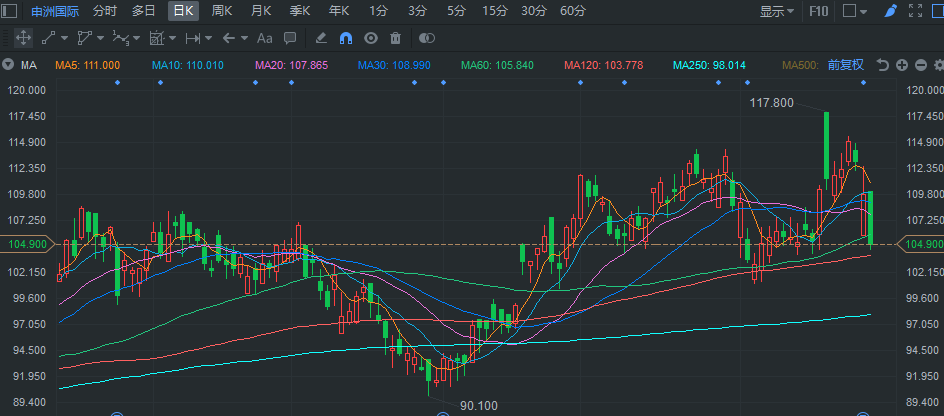
Task: Select the 30分 interval tab
Action: [x=533, y=10]
